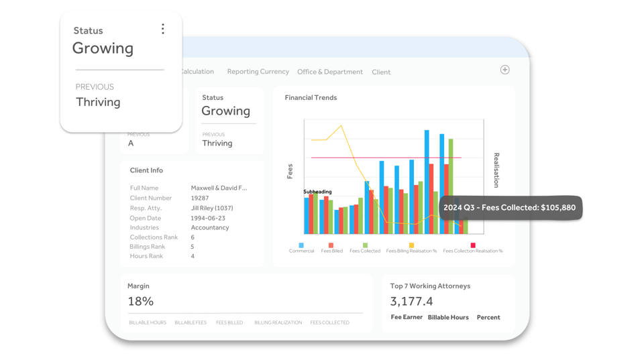Click responsible attorney Jill Riley (1037)
Viewport: 644px width, 362px height.
tap(212, 208)
